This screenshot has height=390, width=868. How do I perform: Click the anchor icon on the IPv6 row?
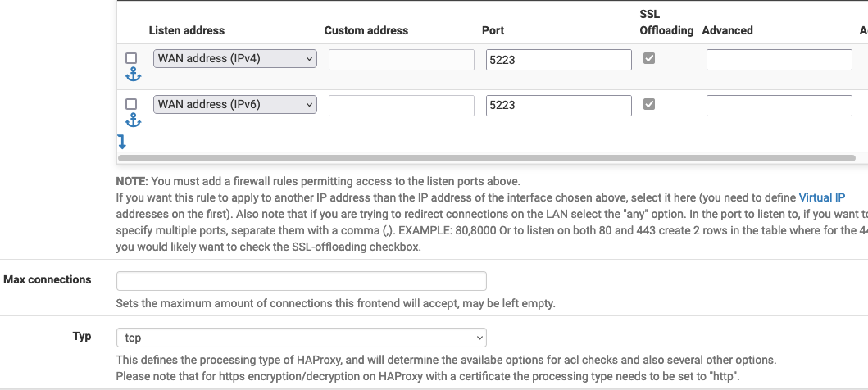point(133,121)
